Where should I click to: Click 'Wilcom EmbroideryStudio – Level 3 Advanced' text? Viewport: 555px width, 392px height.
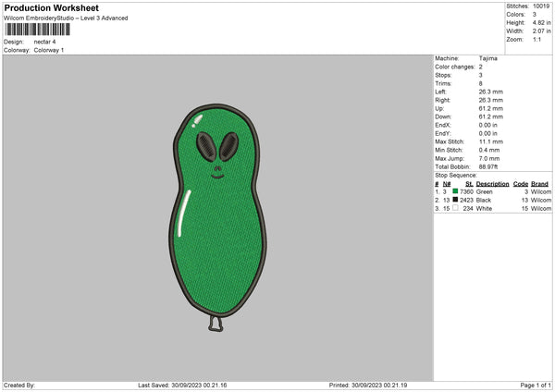click(x=66, y=18)
